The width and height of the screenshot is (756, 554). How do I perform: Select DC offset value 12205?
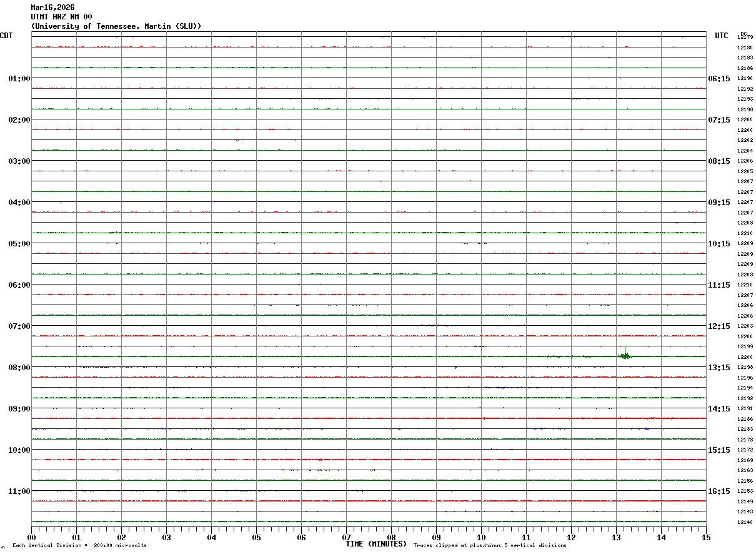pyautogui.click(x=745, y=171)
